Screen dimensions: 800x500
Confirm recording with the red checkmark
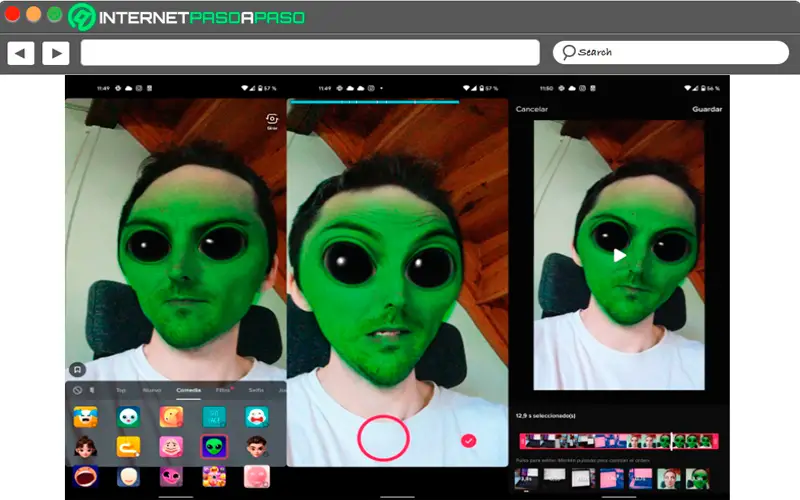468,441
